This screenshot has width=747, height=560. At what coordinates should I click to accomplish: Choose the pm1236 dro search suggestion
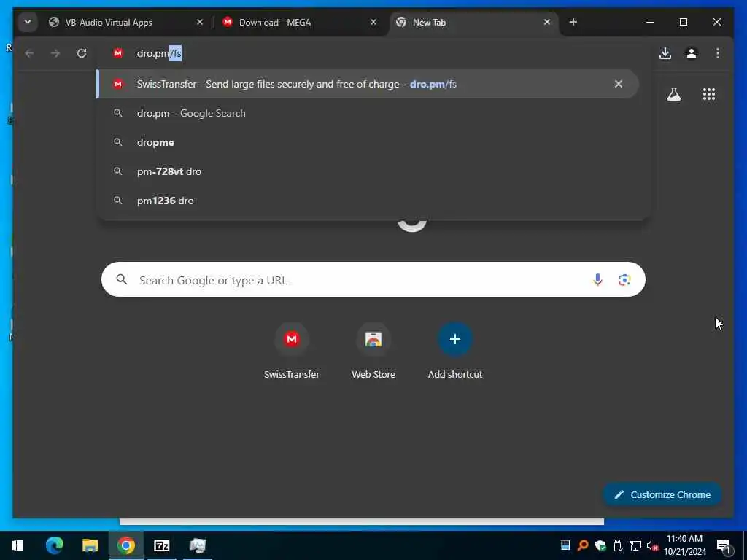coord(368,201)
